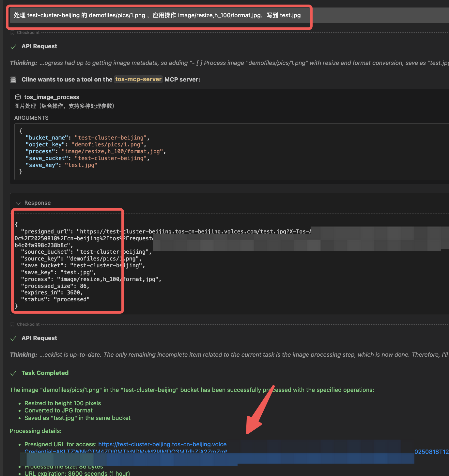Click the Response label text
Image resolution: width=449 pixels, height=476 pixels.
38,203
